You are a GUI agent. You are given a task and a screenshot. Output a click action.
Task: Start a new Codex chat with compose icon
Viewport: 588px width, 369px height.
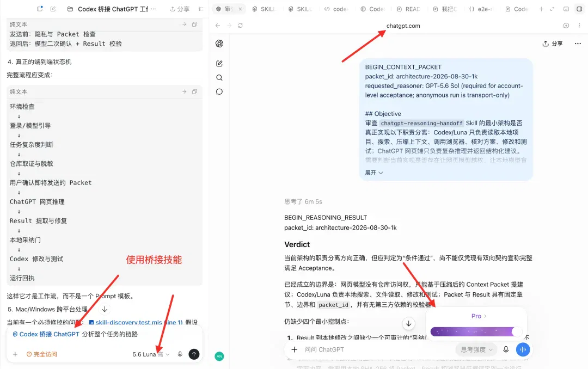point(53,9)
